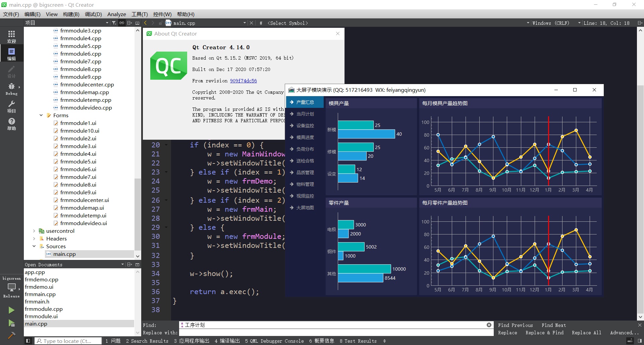Click the Replace All button
Image resolution: width=644 pixels, height=345 pixels.
pyautogui.click(x=586, y=333)
